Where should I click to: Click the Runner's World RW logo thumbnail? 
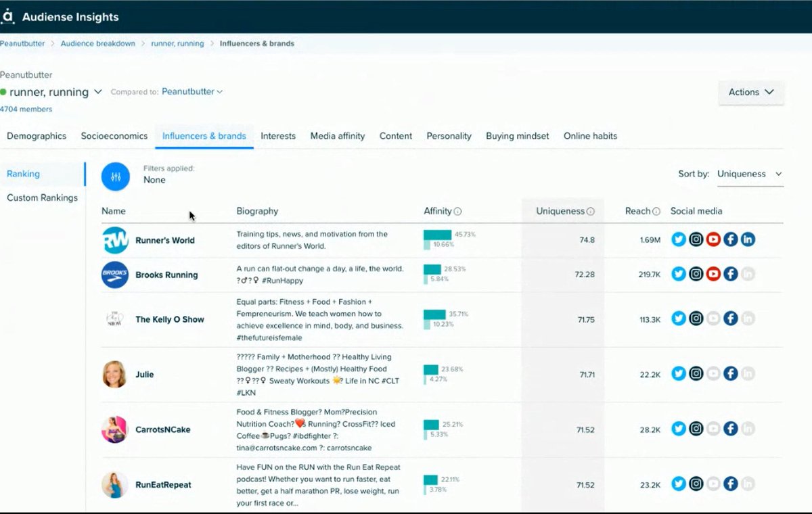[x=115, y=240]
